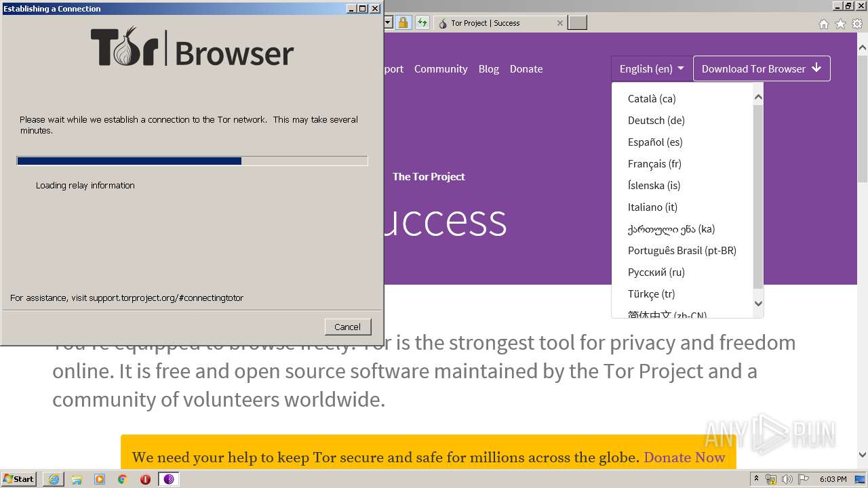
Task: Click up arrow of language list scrollbar
Action: point(758,97)
